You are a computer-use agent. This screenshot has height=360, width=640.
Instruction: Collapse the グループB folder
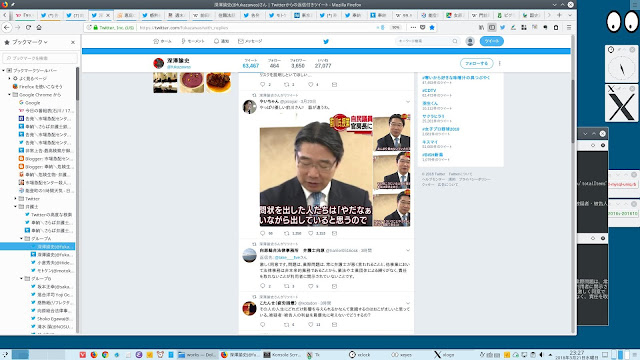point(22,278)
